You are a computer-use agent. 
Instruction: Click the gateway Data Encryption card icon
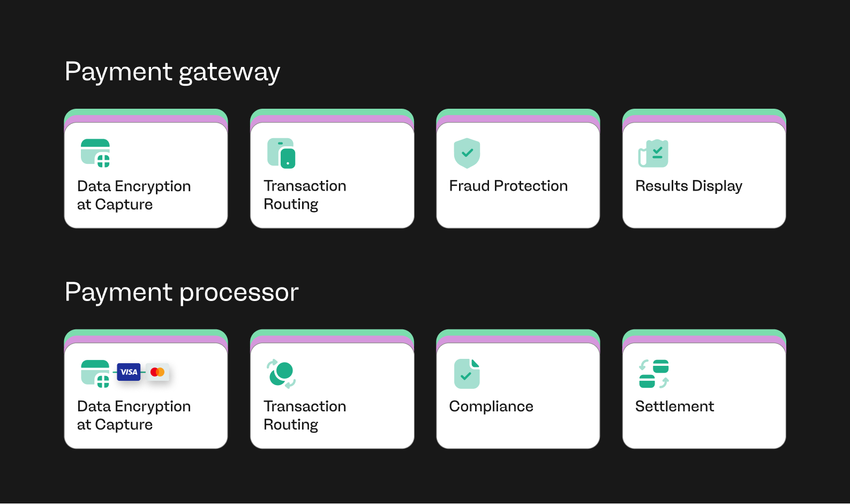click(95, 153)
